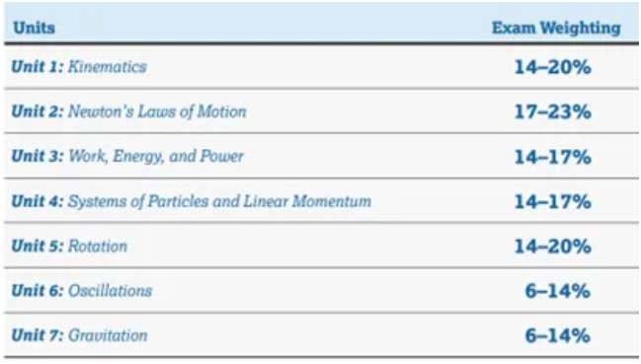641x364 pixels.
Task: Select the Unit 1: Kinematics row label
Action: pos(78,66)
